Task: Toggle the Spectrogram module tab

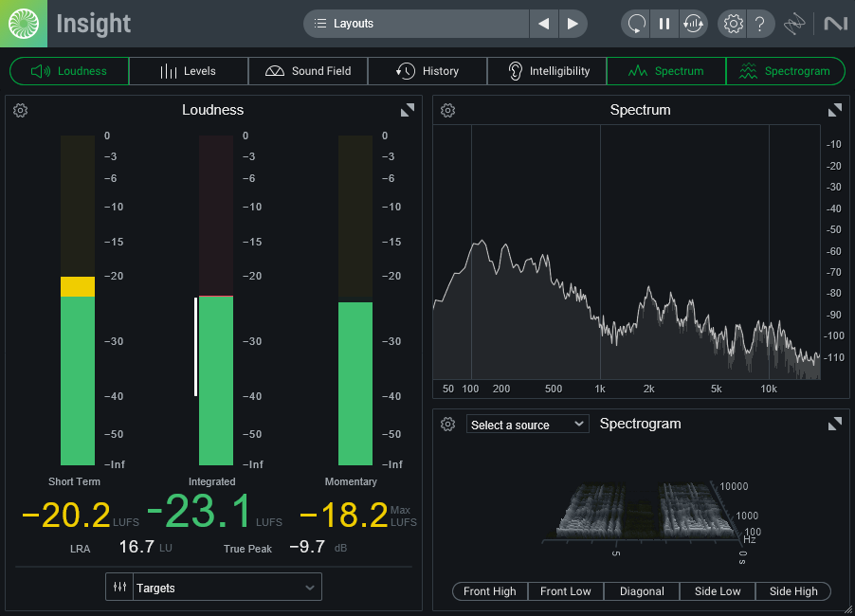Action: click(786, 71)
